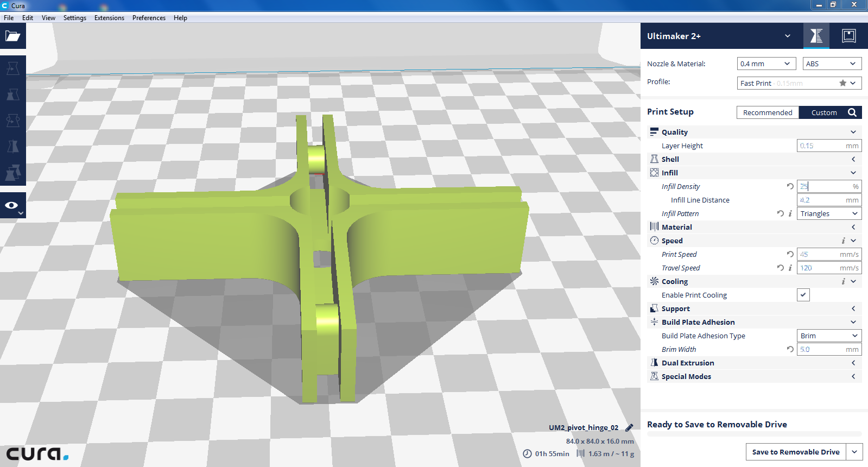Image resolution: width=868 pixels, height=467 pixels.
Task: Click the Special Modes category icon
Action: pyautogui.click(x=654, y=376)
